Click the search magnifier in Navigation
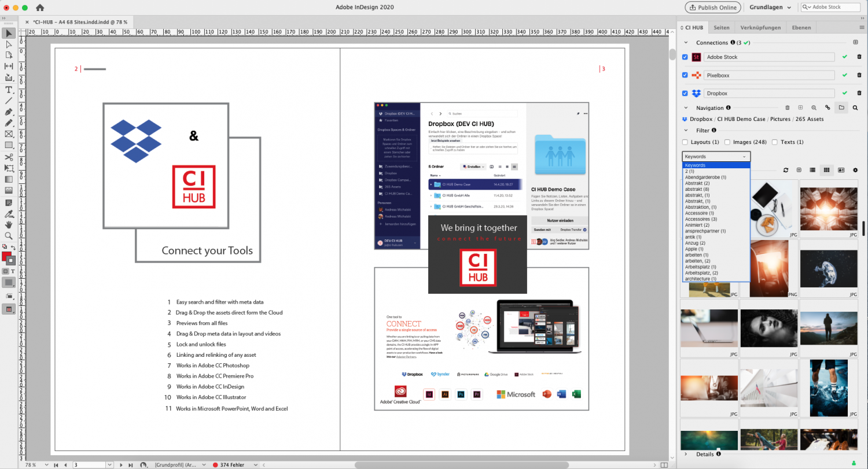The height and width of the screenshot is (469, 868). (x=855, y=108)
